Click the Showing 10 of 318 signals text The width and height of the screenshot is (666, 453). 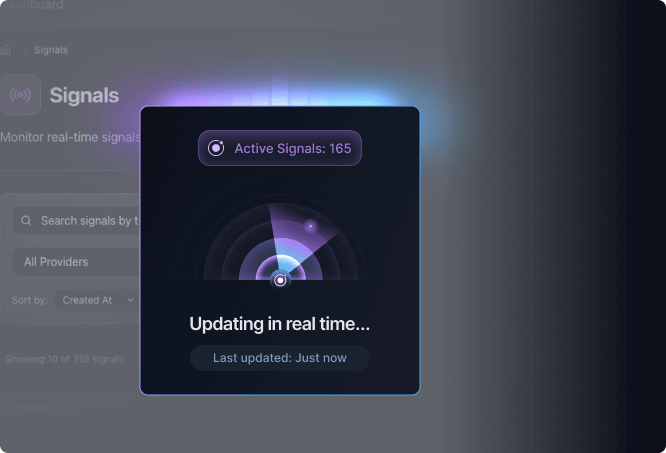click(x=65, y=359)
